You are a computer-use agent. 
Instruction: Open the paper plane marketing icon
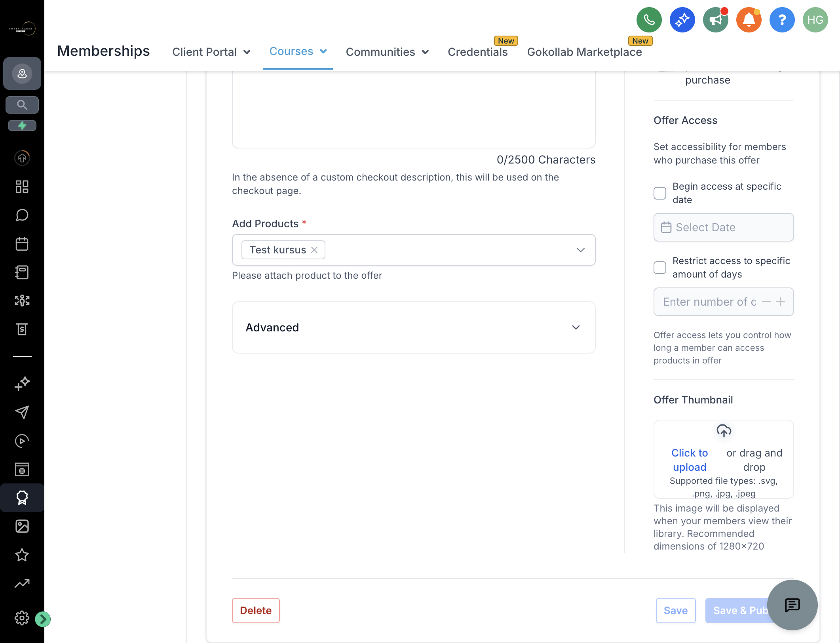coord(22,412)
